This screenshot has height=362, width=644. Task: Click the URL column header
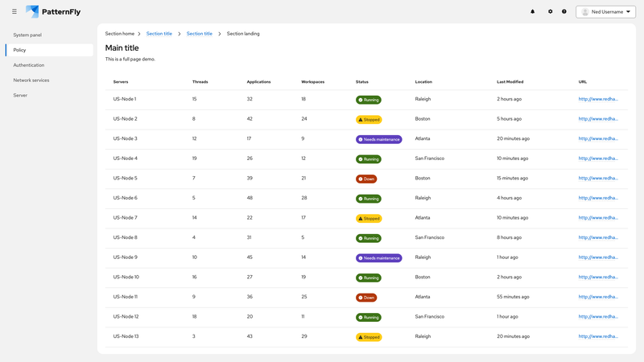[582, 82]
